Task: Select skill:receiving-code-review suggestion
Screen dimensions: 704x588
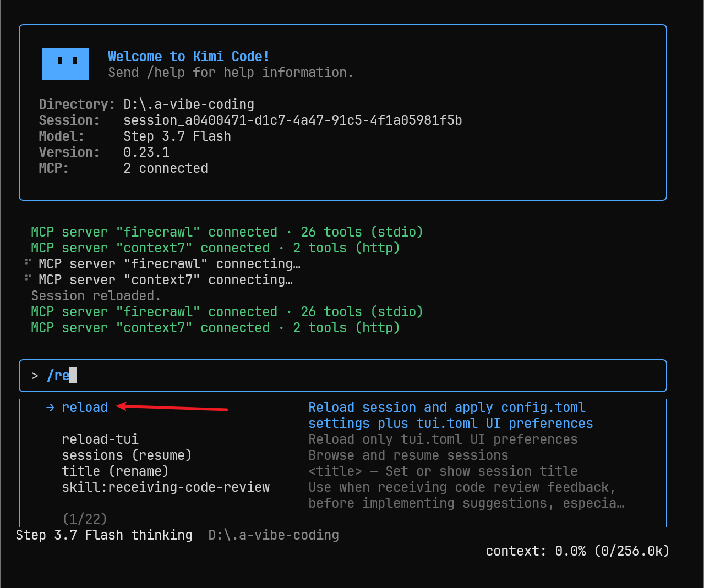Action: (166, 487)
